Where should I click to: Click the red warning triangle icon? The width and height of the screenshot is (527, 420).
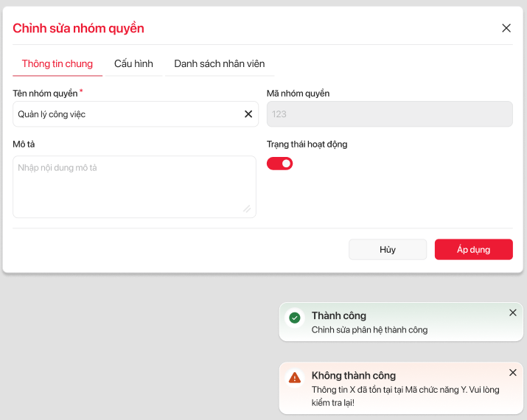coord(295,377)
